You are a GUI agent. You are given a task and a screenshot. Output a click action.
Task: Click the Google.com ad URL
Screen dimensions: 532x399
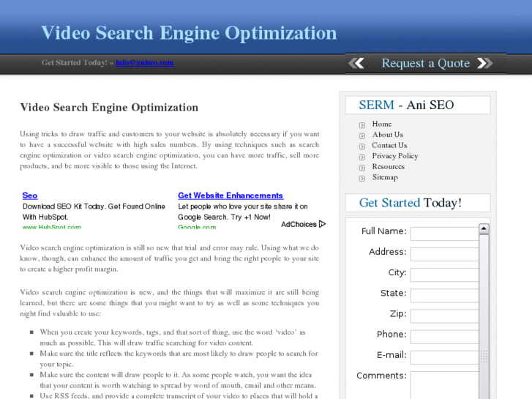pyautogui.click(x=197, y=227)
